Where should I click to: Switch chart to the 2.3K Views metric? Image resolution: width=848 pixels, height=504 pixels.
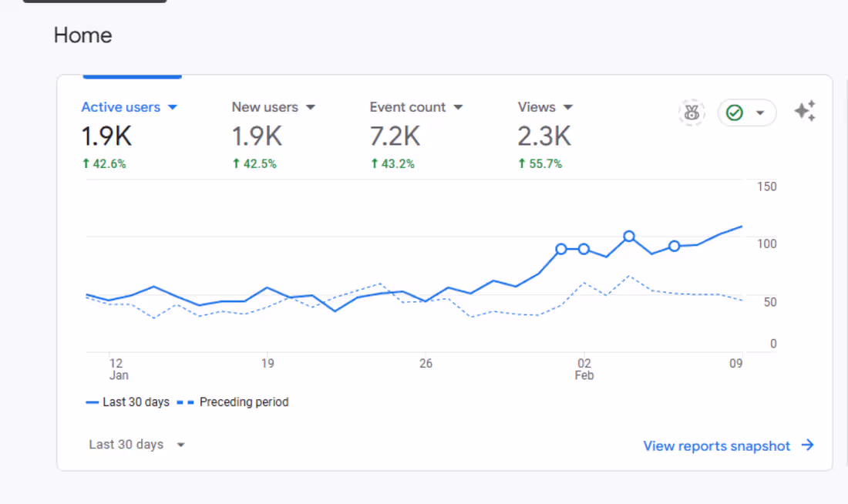pos(544,136)
